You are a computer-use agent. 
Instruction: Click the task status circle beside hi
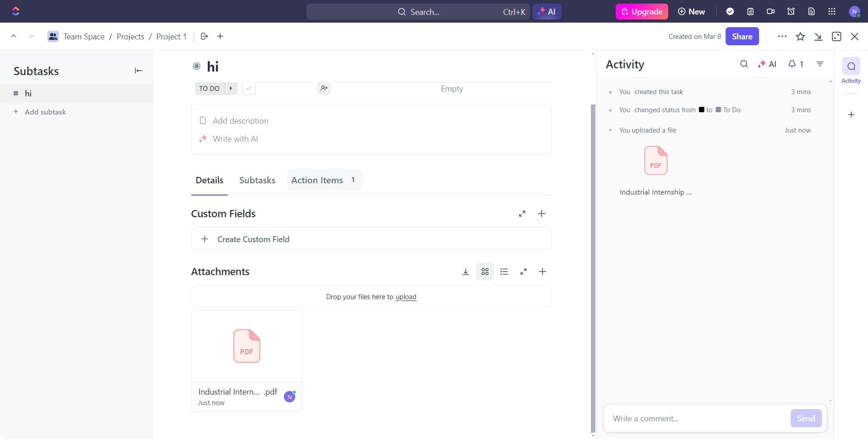(x=197, y=67)
